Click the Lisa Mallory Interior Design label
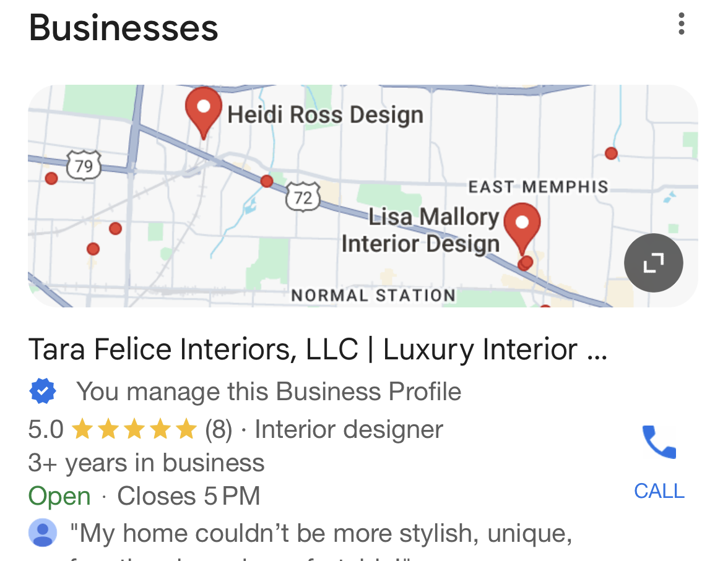This screenshot has width=728, height=561. [421, 230]
